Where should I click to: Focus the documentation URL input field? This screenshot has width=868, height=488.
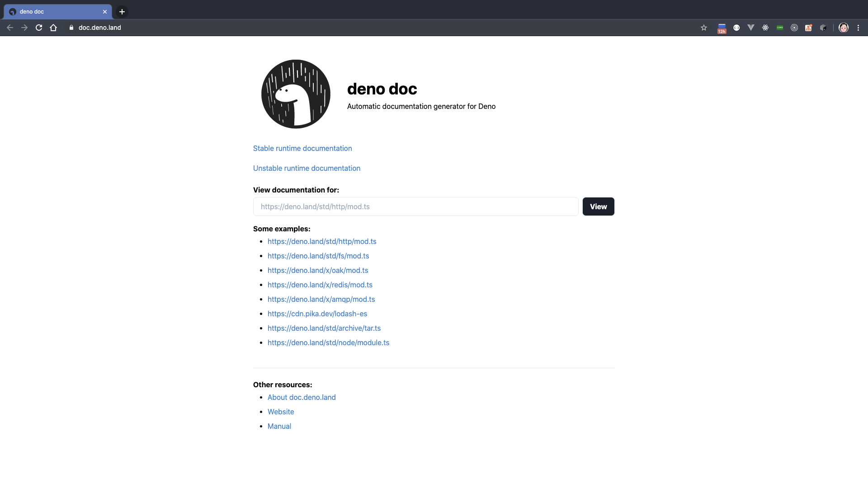(x=415, y=206)
